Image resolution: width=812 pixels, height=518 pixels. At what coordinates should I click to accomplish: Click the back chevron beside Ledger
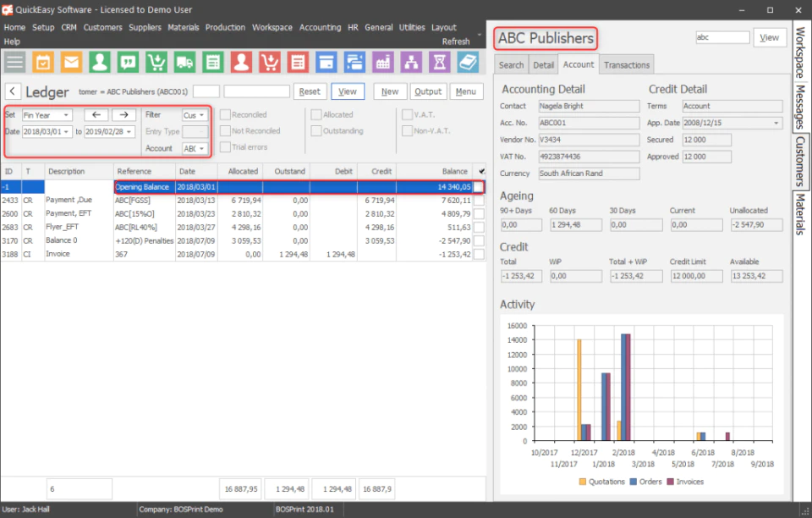[13, 91]
